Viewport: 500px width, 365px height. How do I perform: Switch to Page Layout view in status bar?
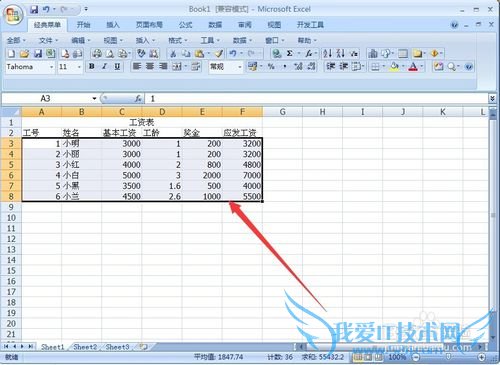(368, 357)
